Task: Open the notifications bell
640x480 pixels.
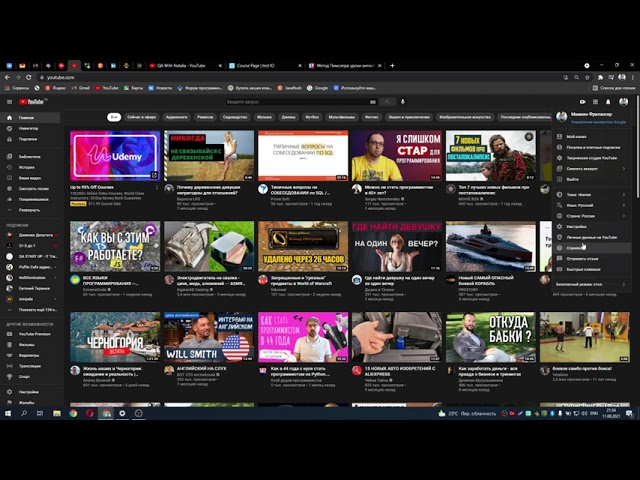Action: [608, 102]
